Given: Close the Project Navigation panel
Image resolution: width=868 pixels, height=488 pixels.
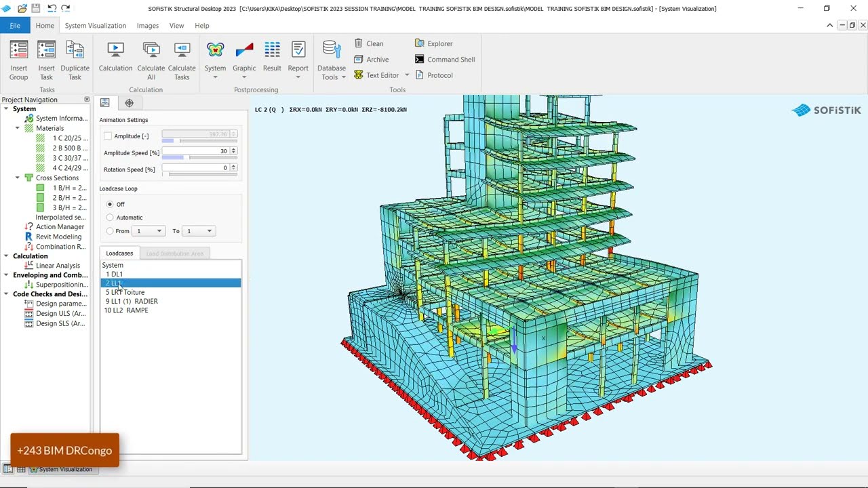Looking at the screenshot, I should [x=87, y=100].
